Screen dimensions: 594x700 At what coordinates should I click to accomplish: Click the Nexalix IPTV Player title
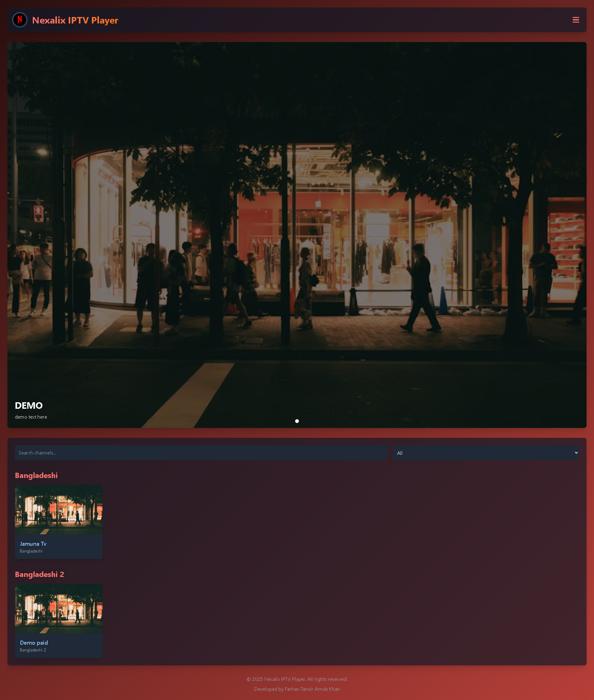pos(75,20)
